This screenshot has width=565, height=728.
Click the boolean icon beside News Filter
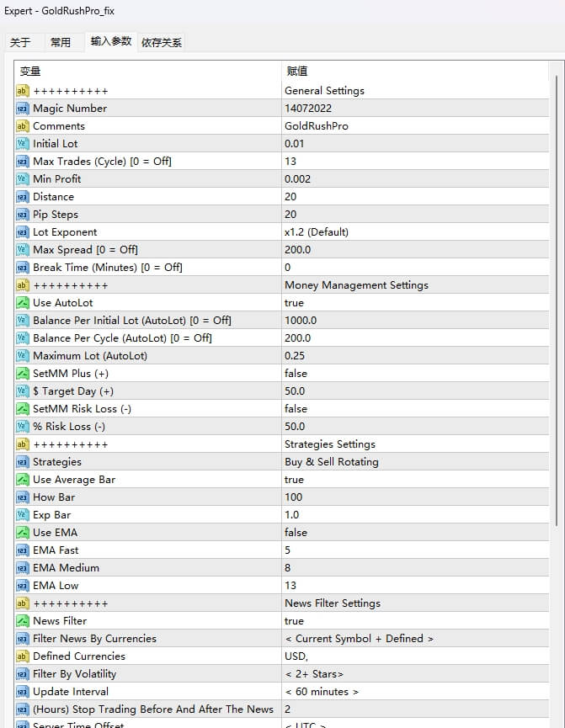point(22,621)
